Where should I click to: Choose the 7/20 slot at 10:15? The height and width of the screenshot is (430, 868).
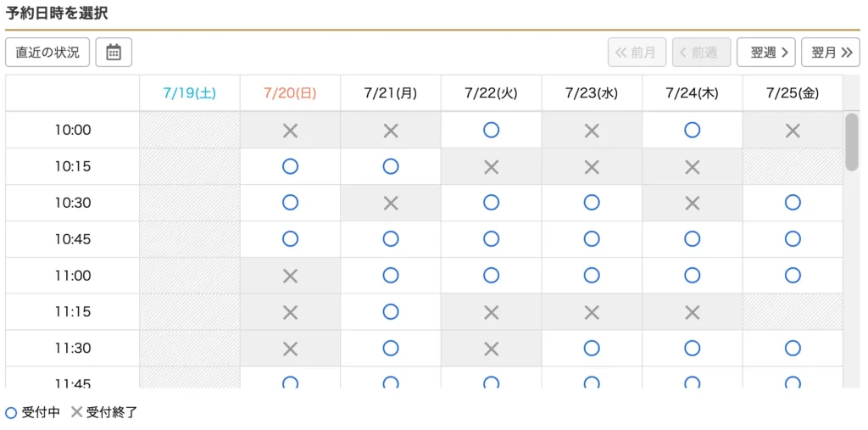(290, 166)
